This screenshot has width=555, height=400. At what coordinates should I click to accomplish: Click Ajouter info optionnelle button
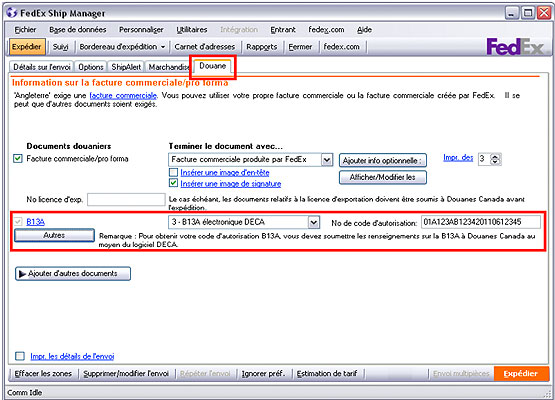point(383,160)
